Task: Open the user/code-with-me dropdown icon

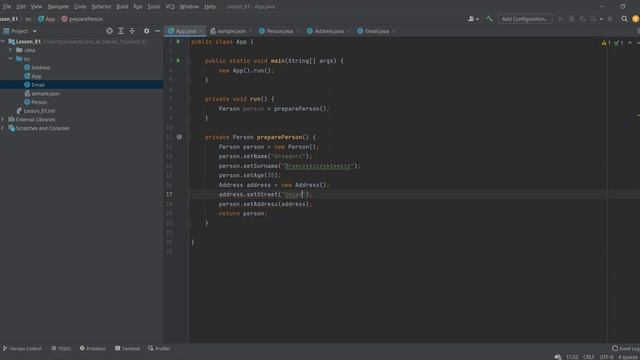Action: pos(473,19)
